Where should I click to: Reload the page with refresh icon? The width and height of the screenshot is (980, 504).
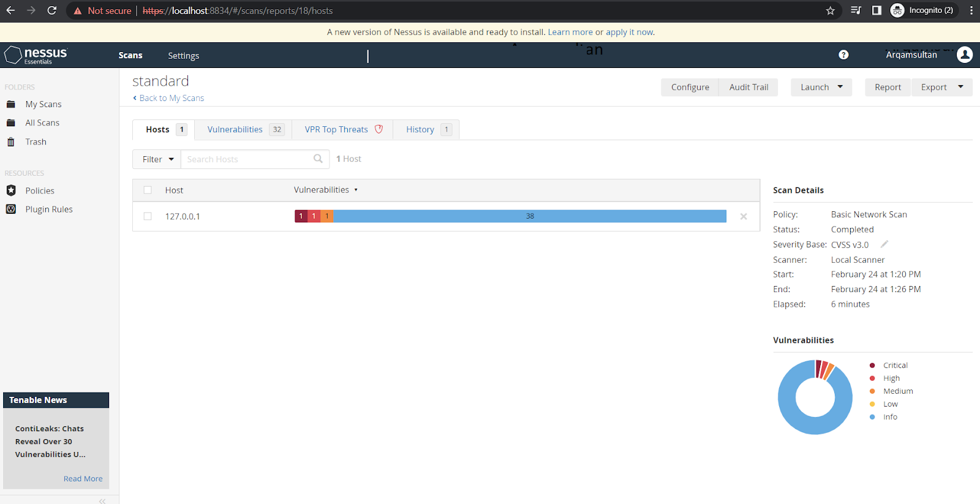(x=52, y=10)
